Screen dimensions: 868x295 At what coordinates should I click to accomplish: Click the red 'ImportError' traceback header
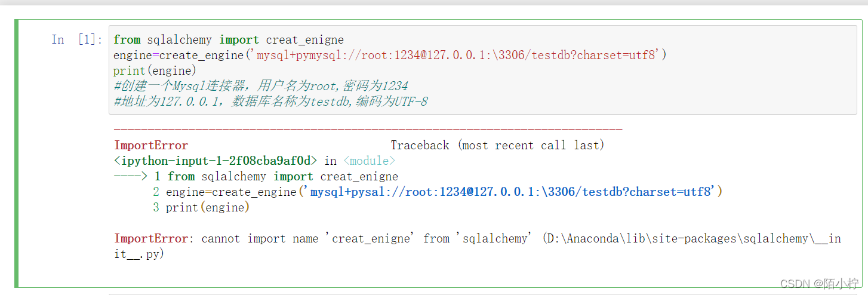coord(151,145)
